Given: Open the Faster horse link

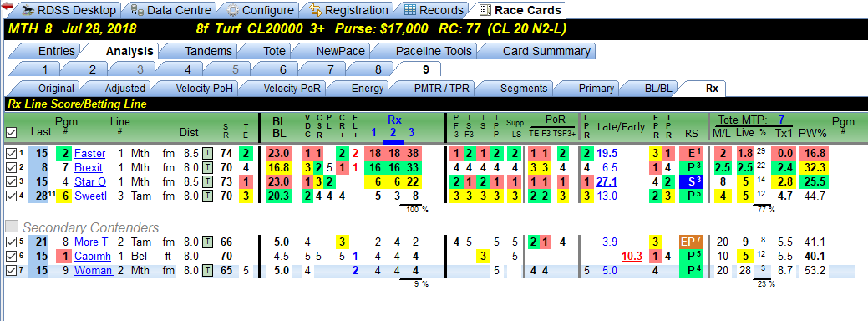Looking at the screenshot, I should point(89,153).
